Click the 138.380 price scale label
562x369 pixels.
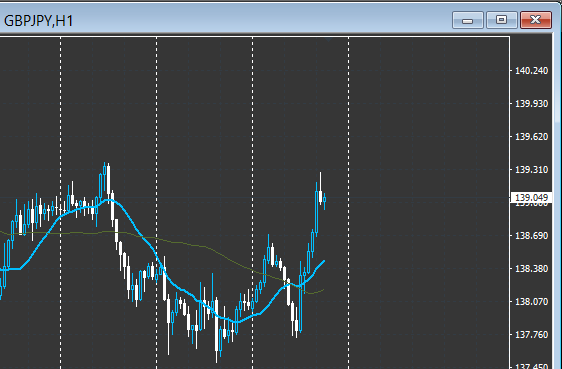point(532,268)
